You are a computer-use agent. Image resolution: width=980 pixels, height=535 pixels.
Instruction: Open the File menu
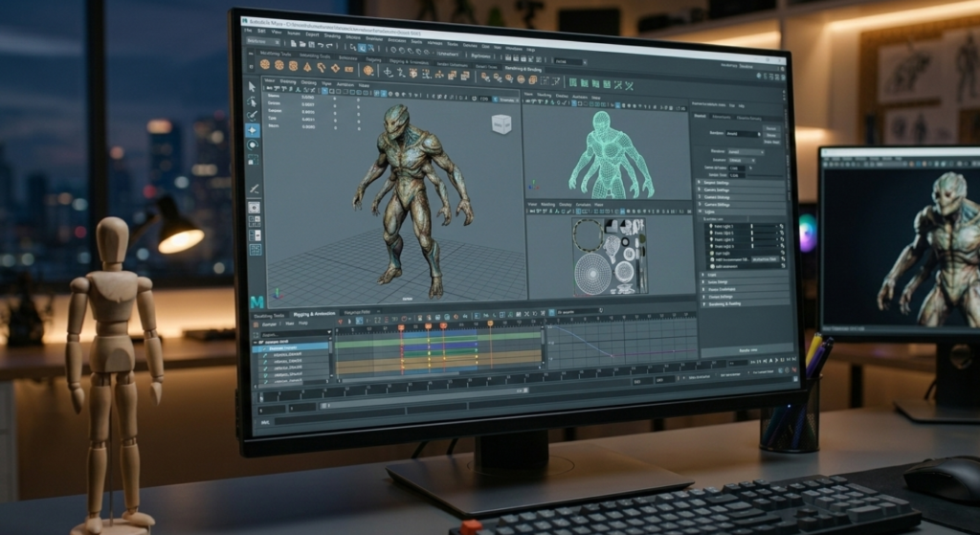point(249,31)
